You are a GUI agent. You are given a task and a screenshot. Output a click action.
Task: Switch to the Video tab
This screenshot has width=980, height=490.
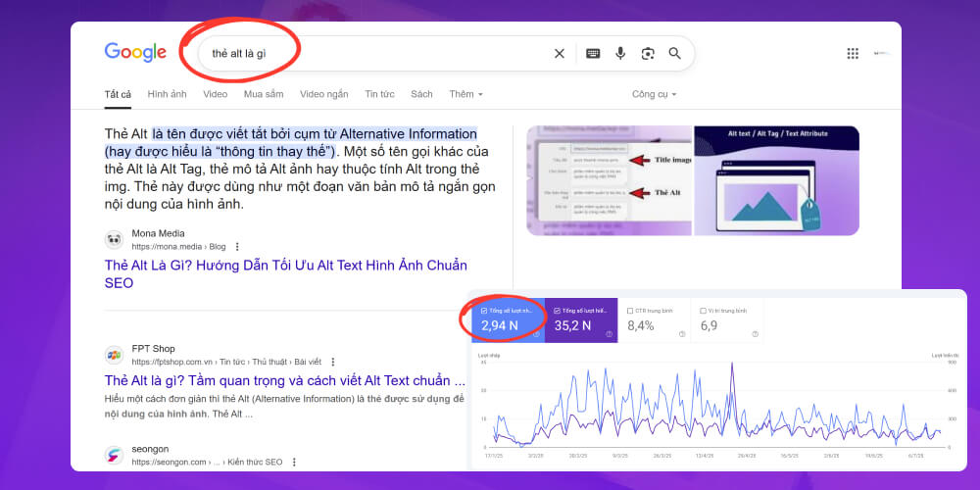(x=215, y=94)
